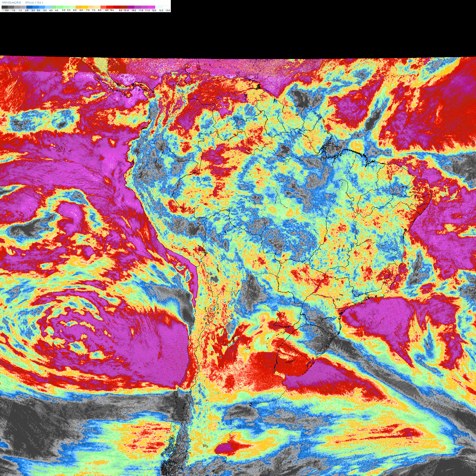Select the dark blue 2.5 hours swatch
Screen dimensions: 476x476
click(29, 7)
